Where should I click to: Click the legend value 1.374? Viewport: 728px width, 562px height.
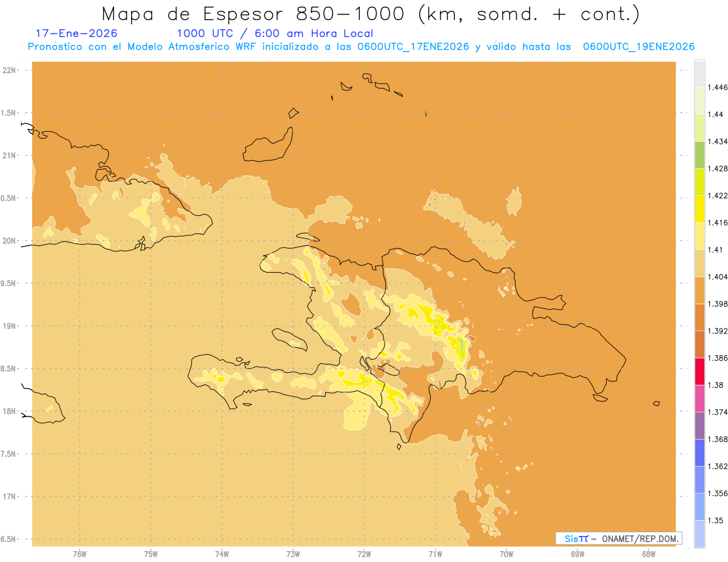718,412
